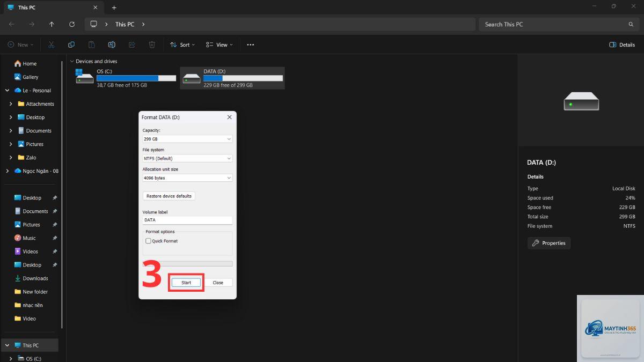The width and height of the screenshot is (644, 362).
Task: Click the search magnifier icon
Action: click(631, 24)
